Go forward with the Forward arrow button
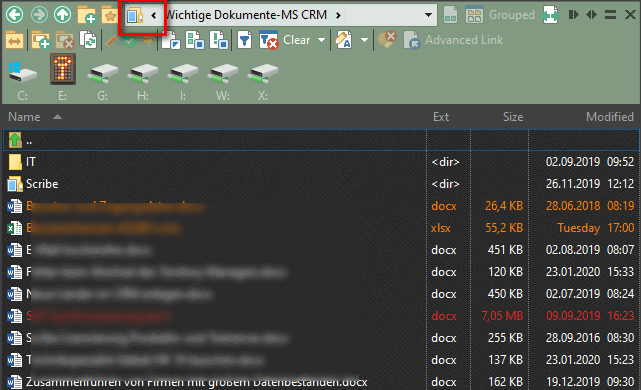The height and width of the screenshot is (390, 641). point(39,15)
